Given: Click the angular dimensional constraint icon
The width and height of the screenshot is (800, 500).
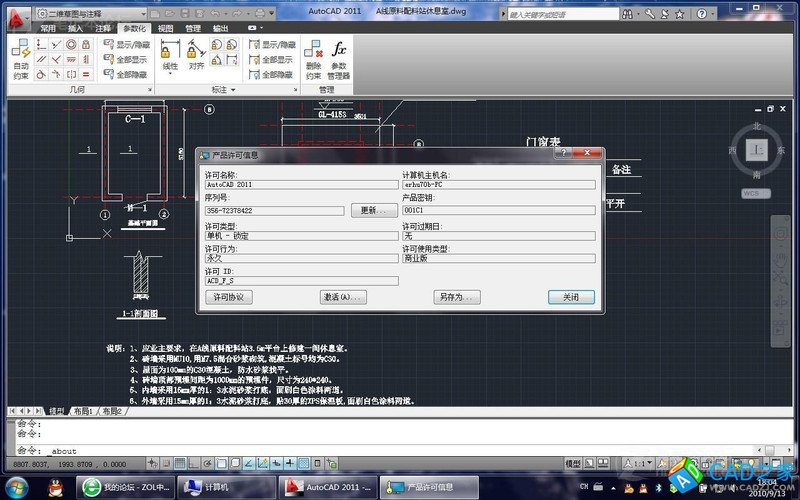Looking at the screenshot, I should point(216,60).
